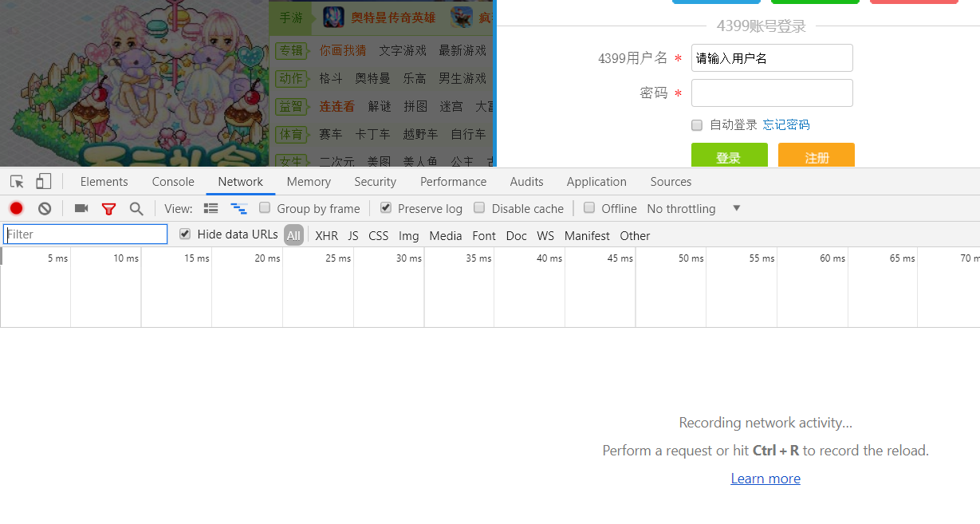This screenshot has height=524, width=980.
Task: Open the Memory tab
Action: 309,182
